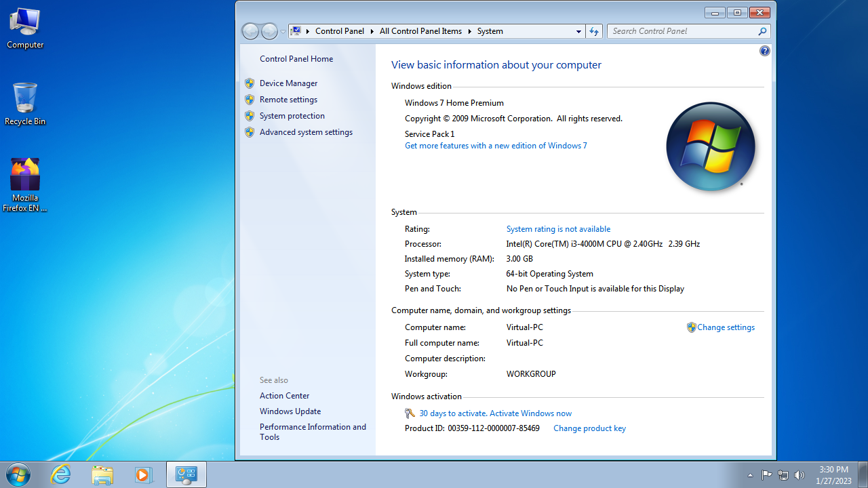Open the Start menu orb

[x=18, y=474]
